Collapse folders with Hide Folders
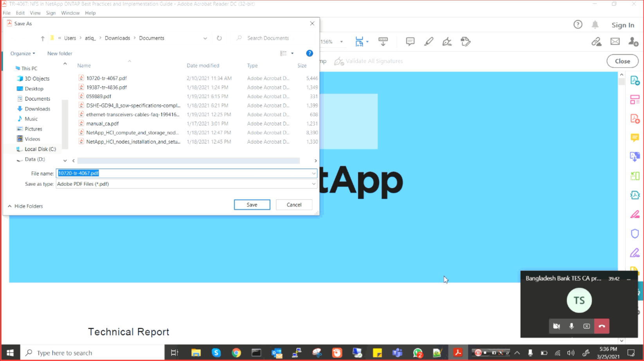Image resolution: width=644 pixels, height=361 pixels. click(x=25, y=206)
